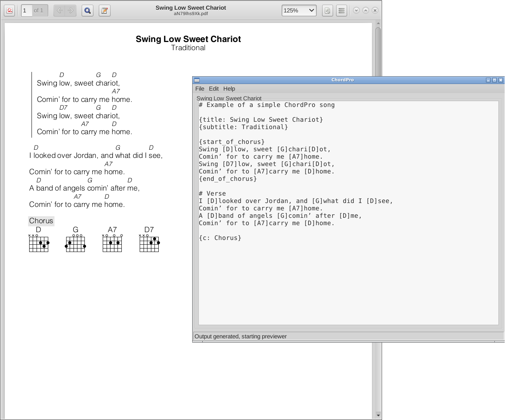Click the "{c: Chorus}" line in the editor
Screen dimensions: 505x420
point(220,238)
